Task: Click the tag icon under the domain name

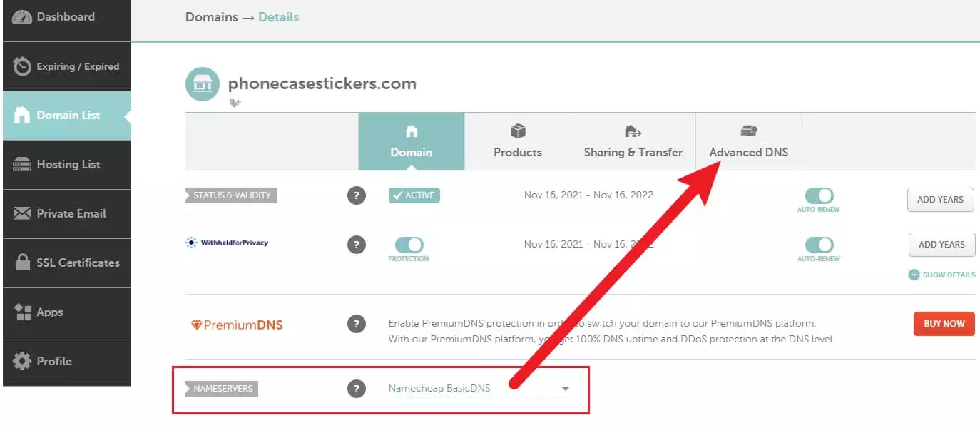Action: [235, 103]
